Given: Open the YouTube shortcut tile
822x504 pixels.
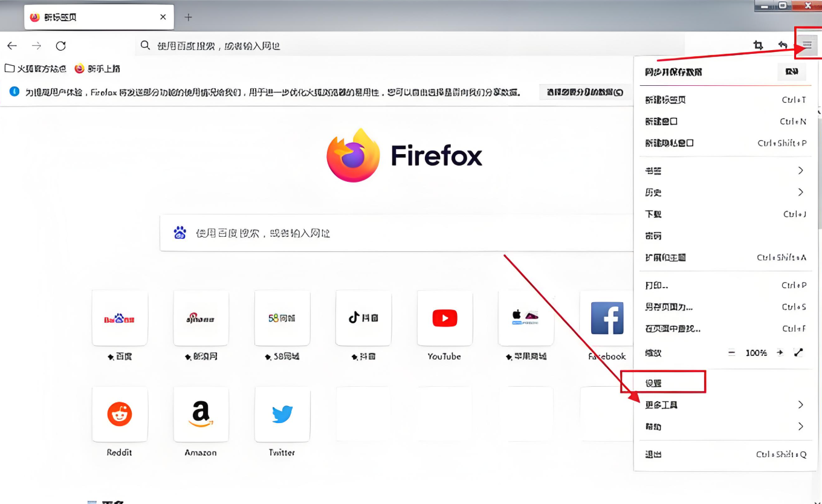Looking at the screenshot, I should [445, 318].
